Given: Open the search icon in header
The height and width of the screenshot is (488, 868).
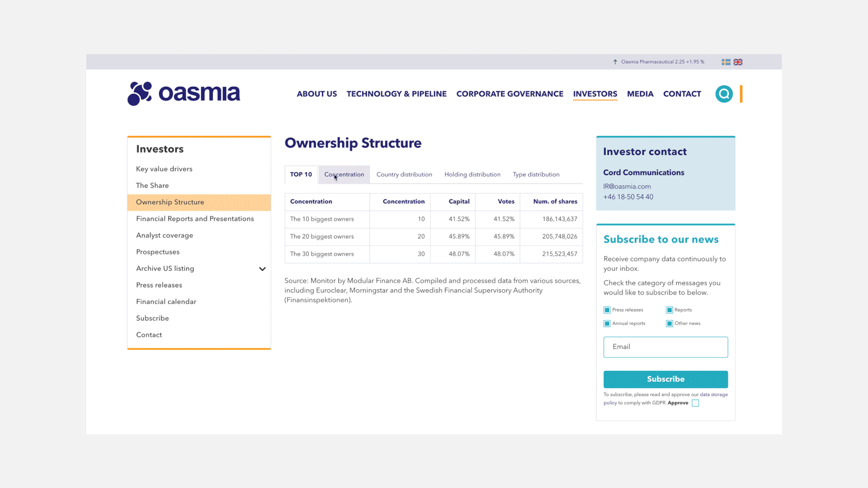Looking at the screenshot, I should [x=724, y=94].
